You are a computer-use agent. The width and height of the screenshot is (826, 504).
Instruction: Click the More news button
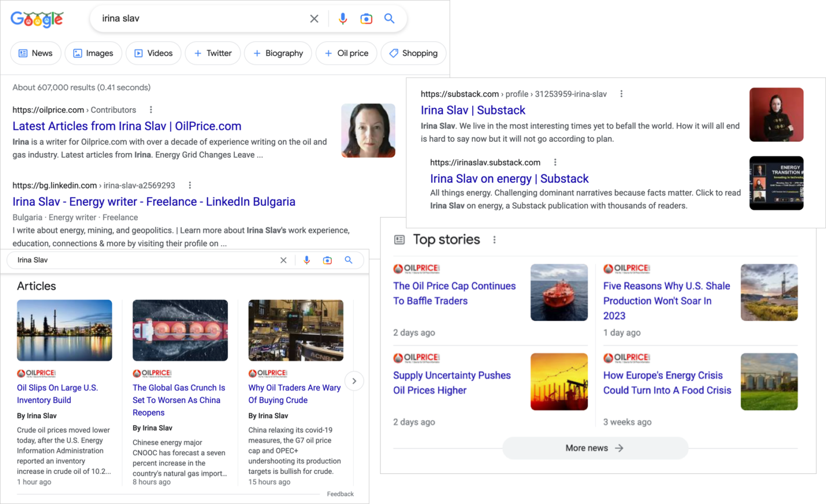coord(595,448)
